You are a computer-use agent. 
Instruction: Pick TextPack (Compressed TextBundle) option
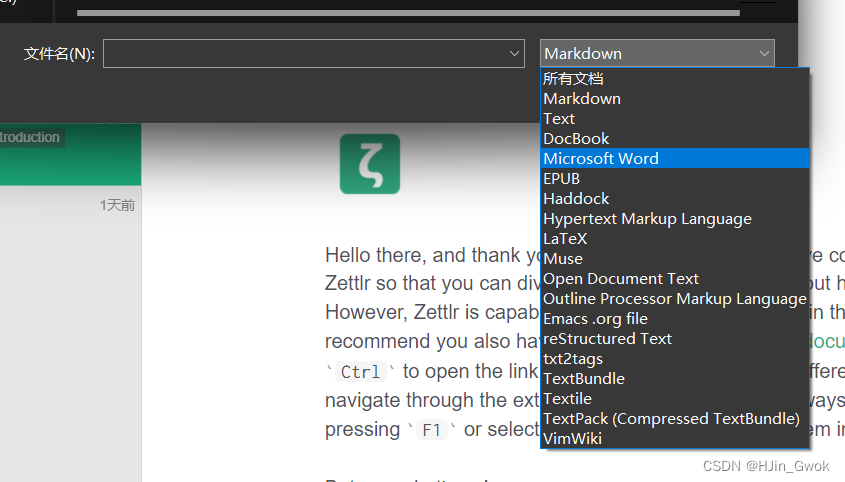(x=675, y=418)
